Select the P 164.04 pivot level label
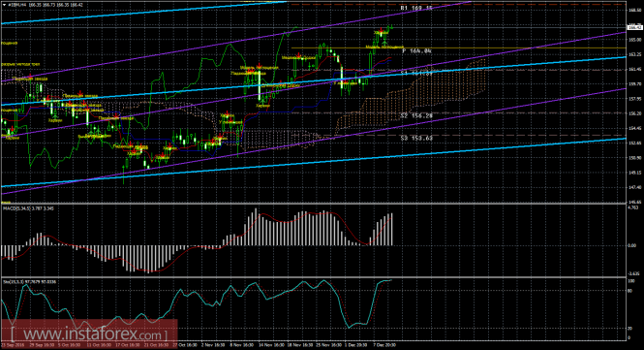 click(416, 50)
